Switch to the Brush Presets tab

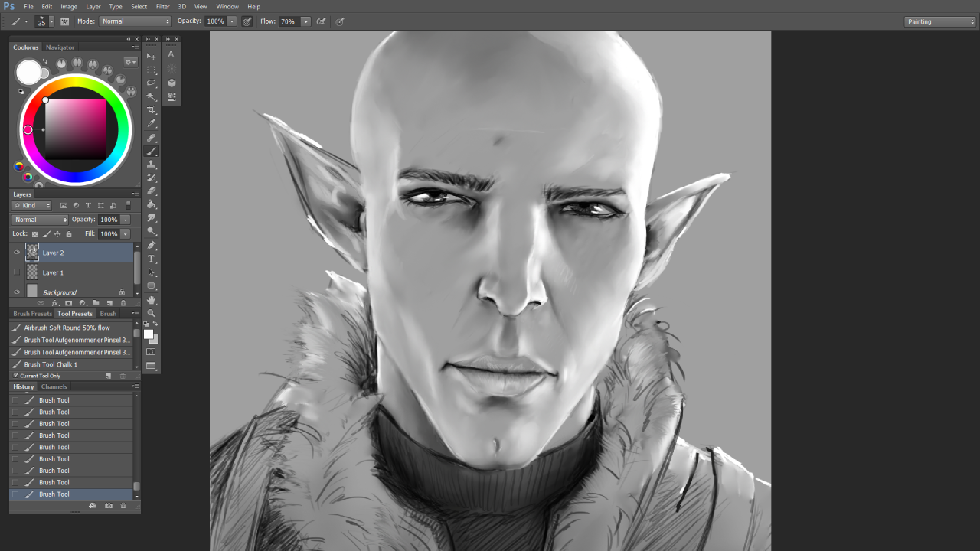[33, 314]
